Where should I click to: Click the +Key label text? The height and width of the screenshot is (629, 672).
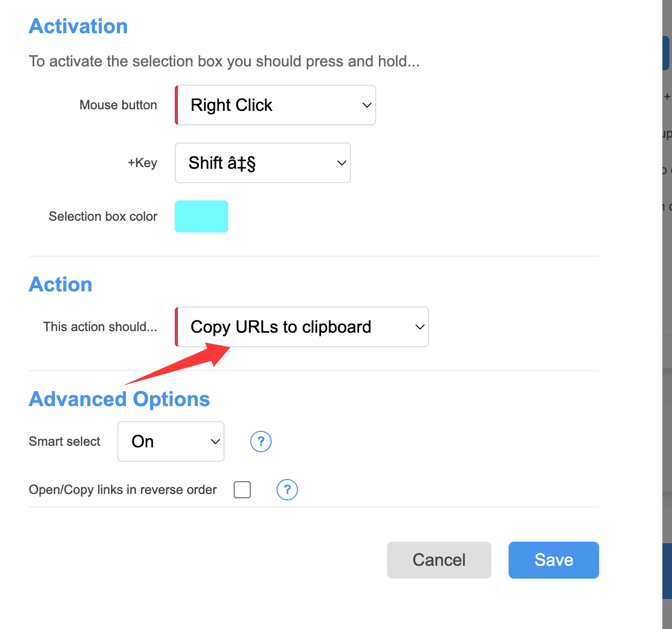(x=143, y=163)
